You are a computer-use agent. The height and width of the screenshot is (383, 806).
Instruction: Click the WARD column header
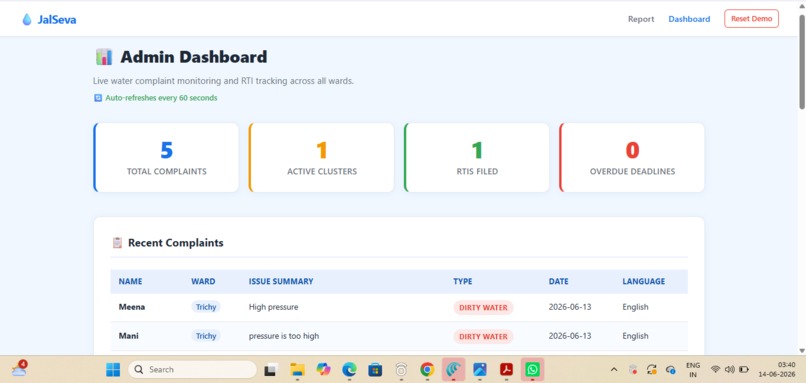click(203, 282)
